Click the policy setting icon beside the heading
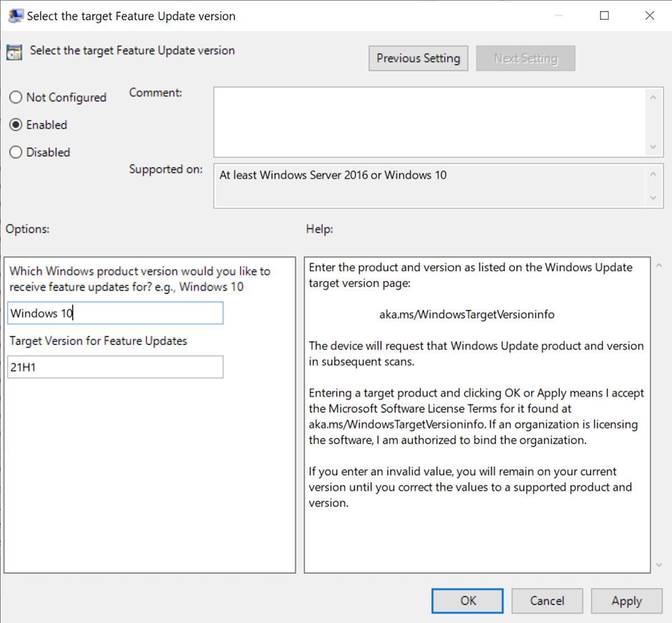The width and height of the screenshot is (672, 623). coord(13,50)
